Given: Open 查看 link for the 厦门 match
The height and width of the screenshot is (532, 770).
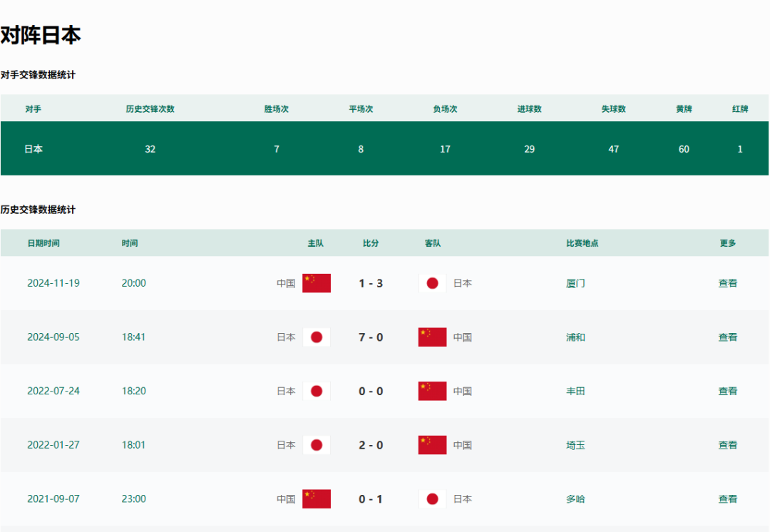Looking at the screenshot, I should [x=727, y=283].
